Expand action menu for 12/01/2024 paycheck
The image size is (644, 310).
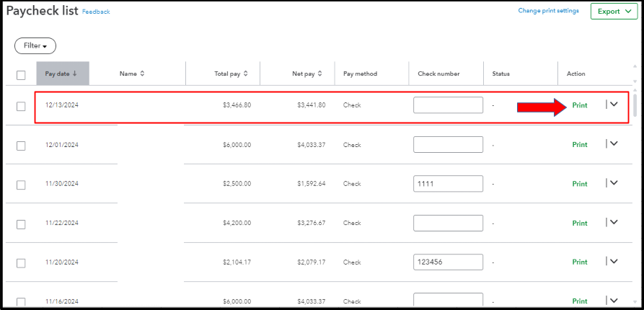coord(614,144)
